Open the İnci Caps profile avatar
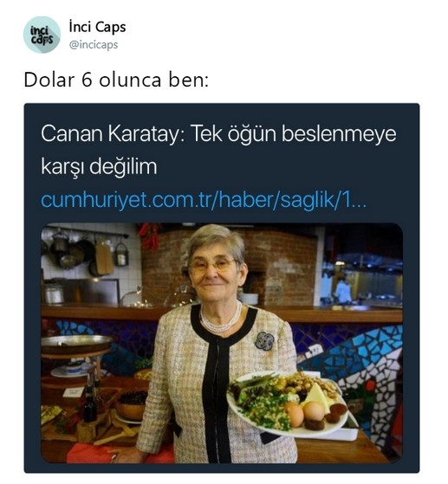The width and height of the screenshot is (448, 484). (42, 35)
